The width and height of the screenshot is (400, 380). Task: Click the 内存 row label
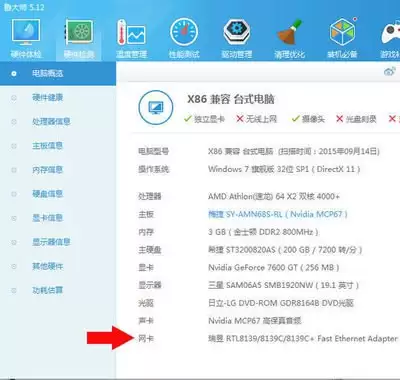pyautogui.click(x=146, y=232)
